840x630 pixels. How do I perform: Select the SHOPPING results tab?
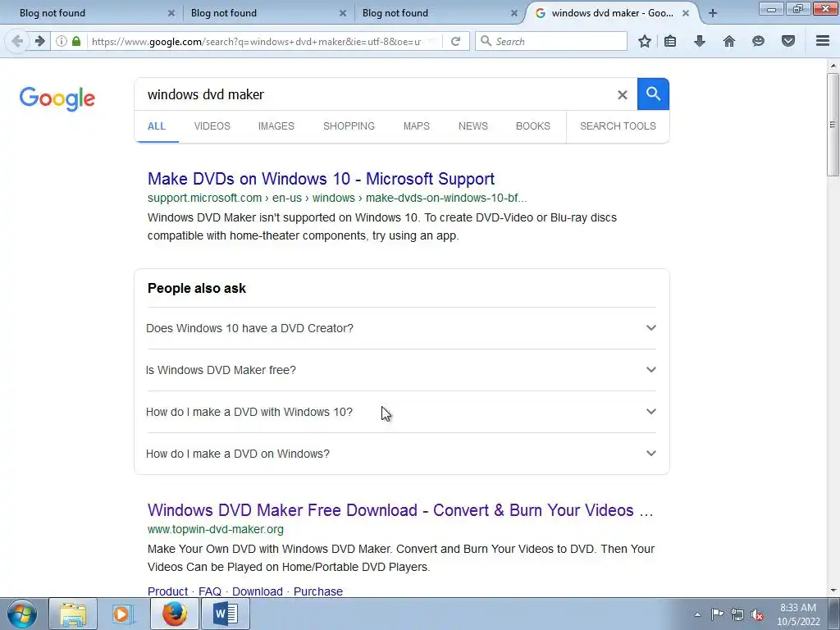tap(349, 126)
